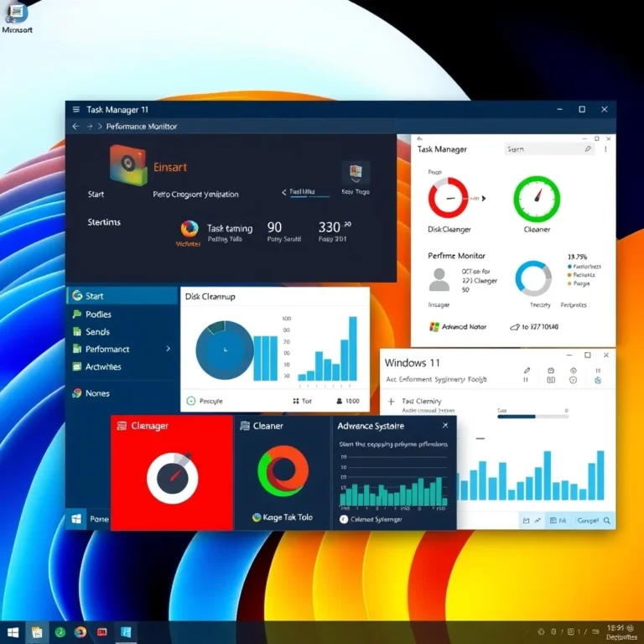644x644 pixels.
Task: Click the Windows Start button on the taskbar
Action: click(13, 631)
